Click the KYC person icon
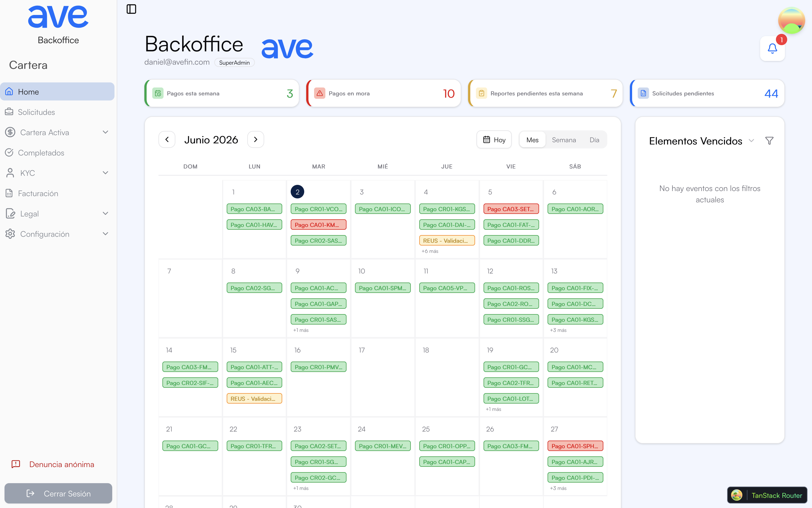Screen dimensions: 812x508 (10, 173)
